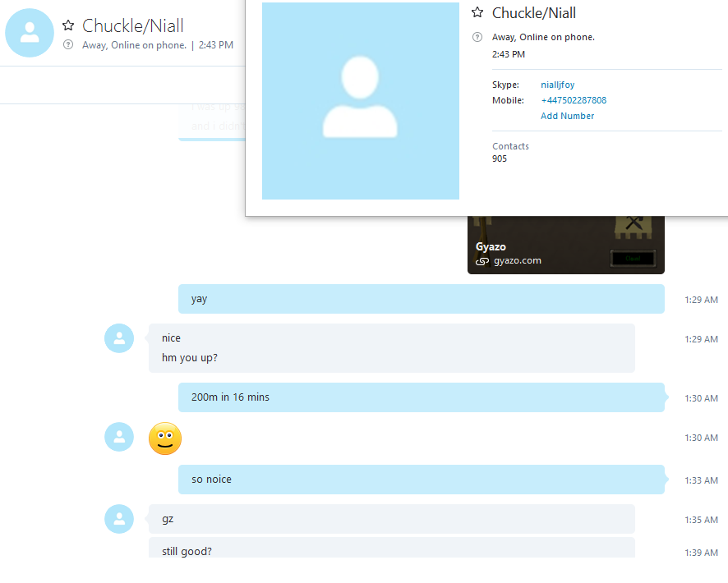Click the avatar beside the "gz" message
This screenshot has height=583, width=728.
119,519
